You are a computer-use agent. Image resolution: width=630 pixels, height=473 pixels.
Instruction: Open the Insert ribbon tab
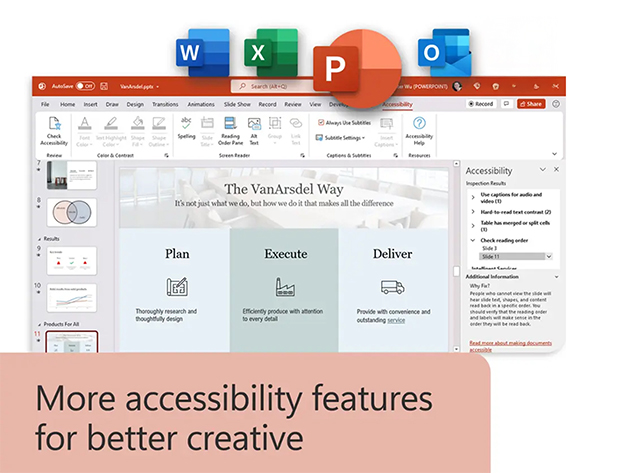[x=91, y=104]
